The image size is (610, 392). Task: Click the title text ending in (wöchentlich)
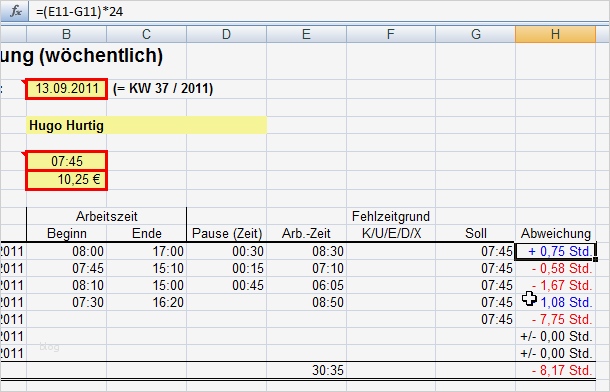tap(82, 56)
